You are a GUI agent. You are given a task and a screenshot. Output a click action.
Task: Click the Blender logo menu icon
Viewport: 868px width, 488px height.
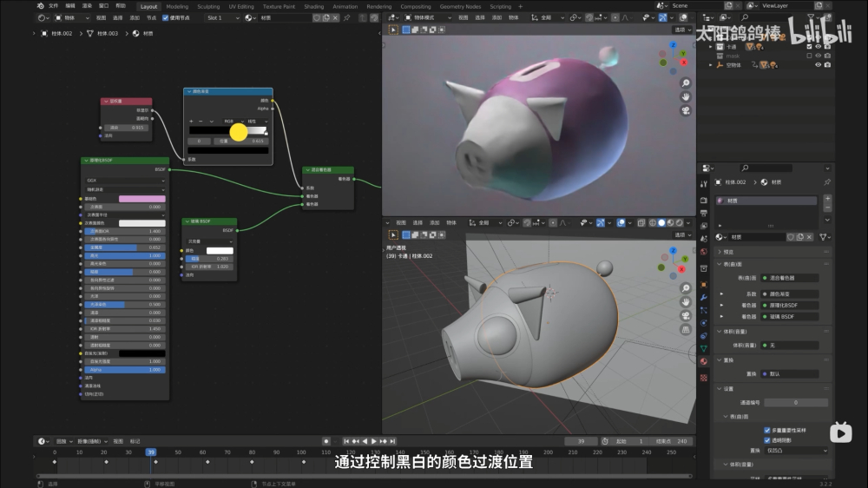(x=41, y=6)
